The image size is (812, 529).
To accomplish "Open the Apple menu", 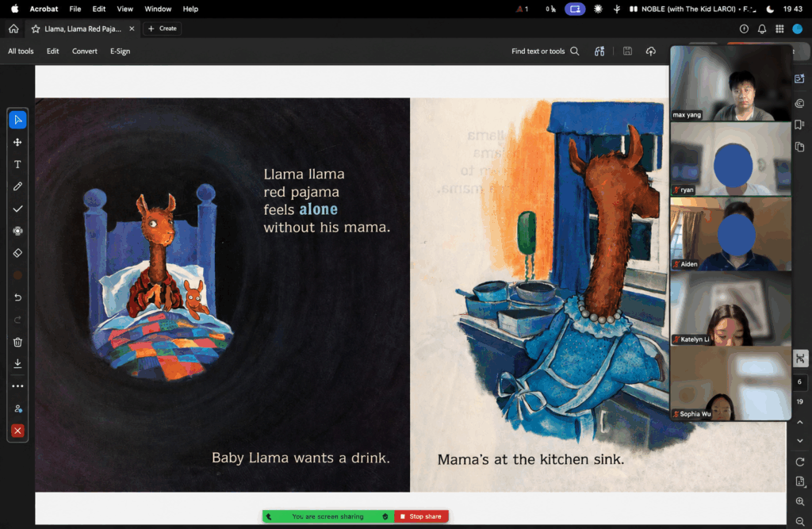I will pos(14,9).
